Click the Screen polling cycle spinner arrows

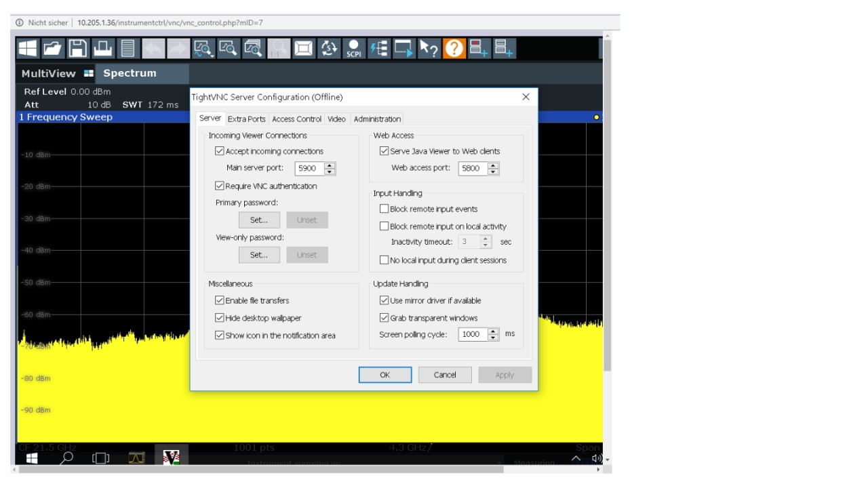pyautogui.click(x=494, y=334)
